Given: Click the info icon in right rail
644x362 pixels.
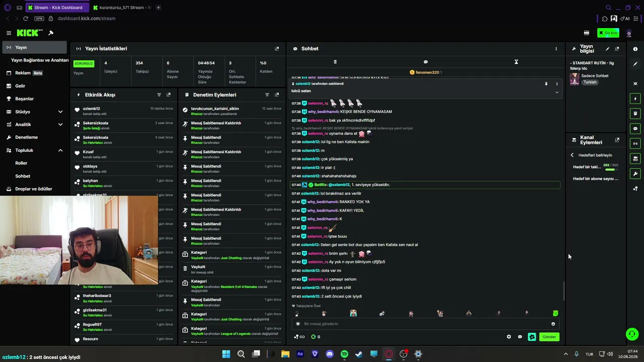Looking at the screenshot, I should coord(635,49).
